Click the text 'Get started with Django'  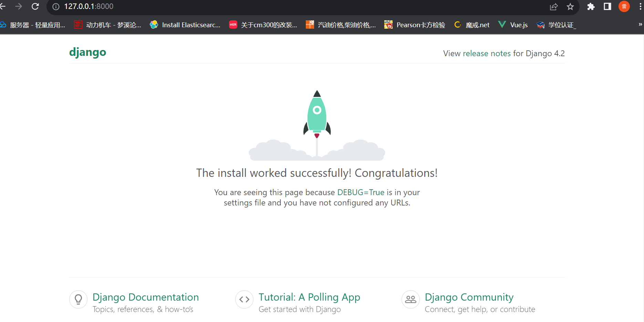(x=300, y=309)
